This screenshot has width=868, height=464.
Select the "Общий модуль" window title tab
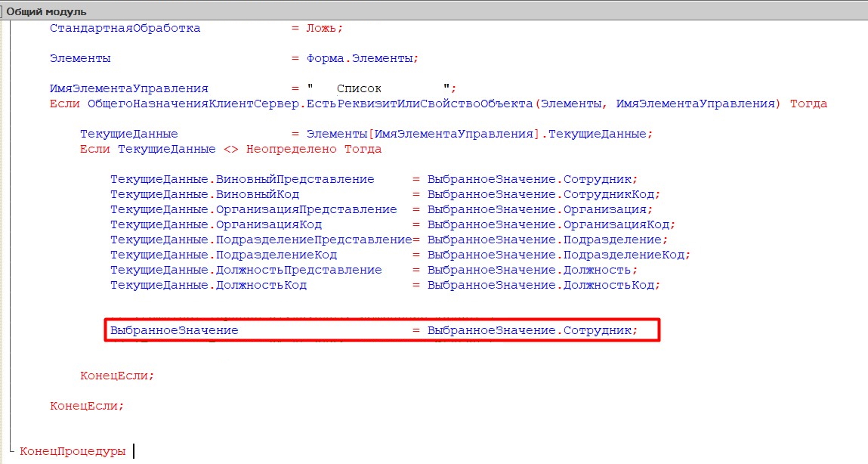(x=47, y=11)
